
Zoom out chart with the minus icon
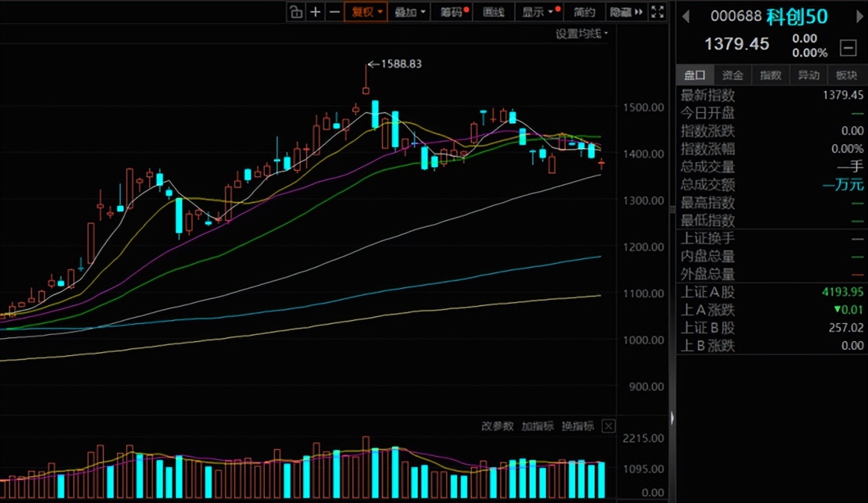334,12
